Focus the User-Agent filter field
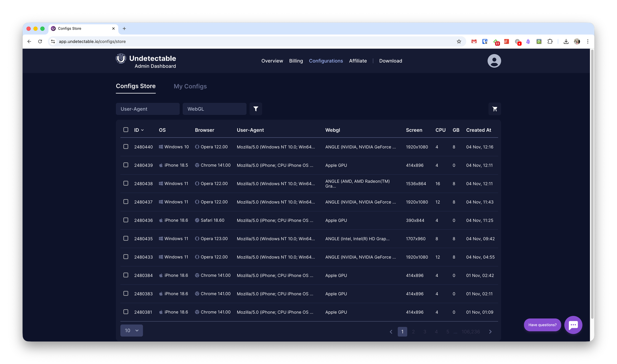This screenshot has height=364, width=617. [x=147, y=109]
